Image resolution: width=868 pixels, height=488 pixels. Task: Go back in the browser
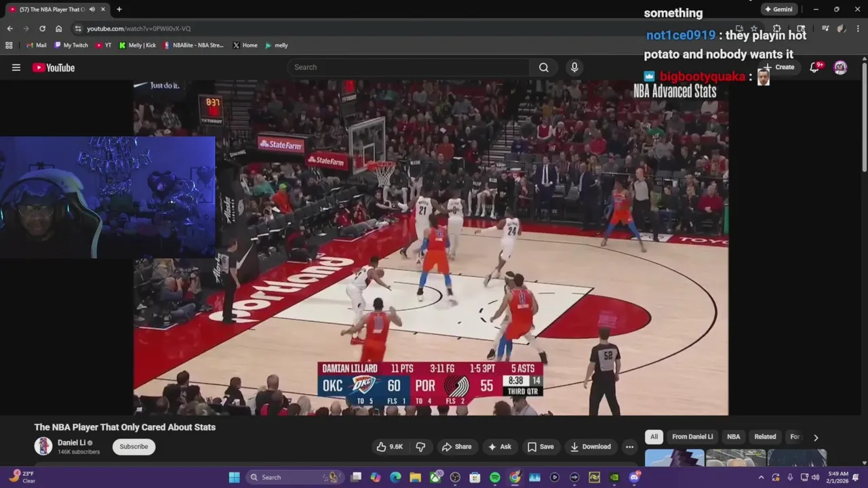9,28
